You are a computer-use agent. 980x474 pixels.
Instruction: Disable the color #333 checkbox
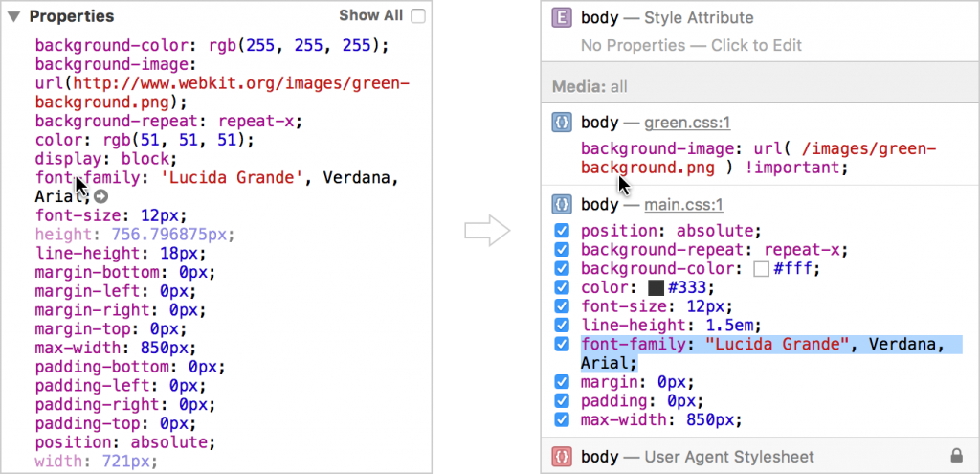562,287
